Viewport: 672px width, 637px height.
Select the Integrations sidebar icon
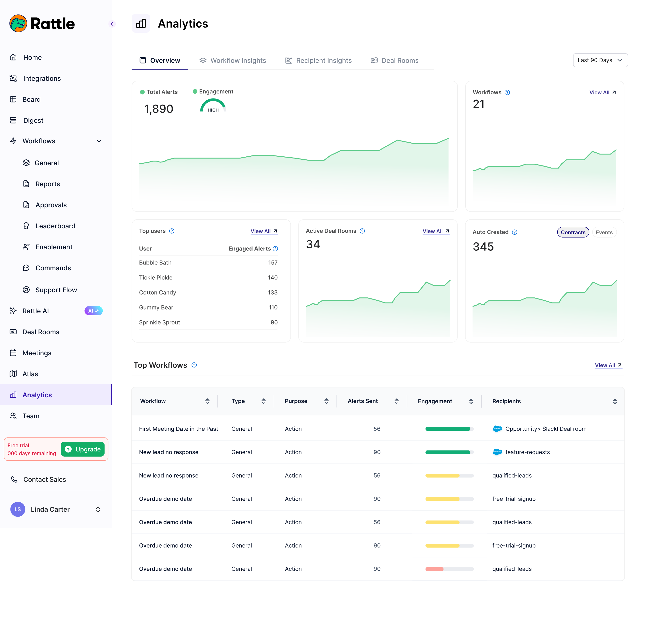(13, 78)
